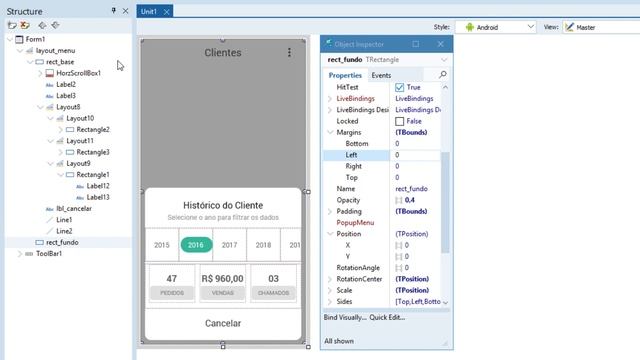This screenshot has width=640, height=360.
Task: Click Bind Visually link
Action: tap(345, 318)
